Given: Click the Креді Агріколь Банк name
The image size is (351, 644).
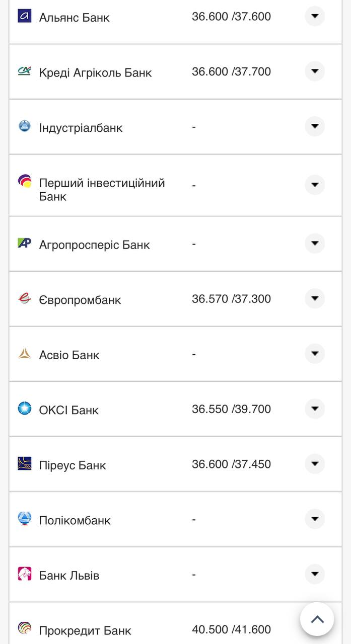Looking at the screenshot, I should click(95, 72).
